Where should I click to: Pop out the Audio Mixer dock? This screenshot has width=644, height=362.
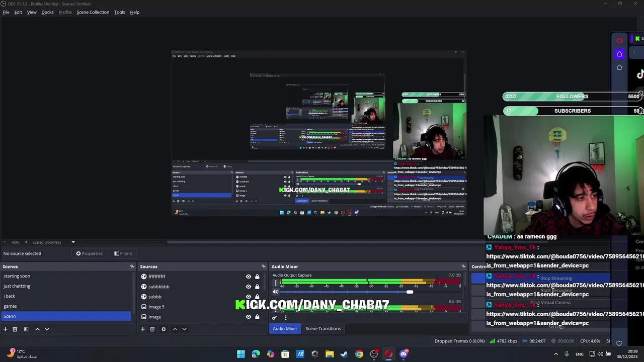pyautogui.click(x=463, y=266)
